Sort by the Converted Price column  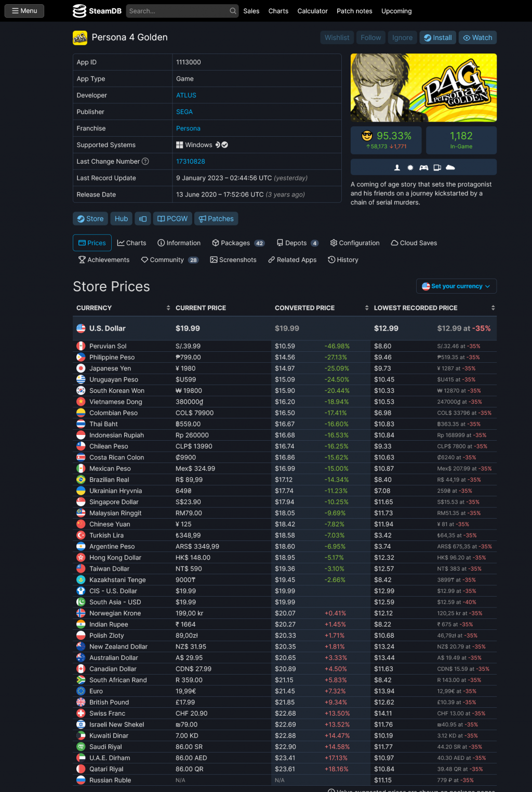pyautogui.click(x=321, y=308)
